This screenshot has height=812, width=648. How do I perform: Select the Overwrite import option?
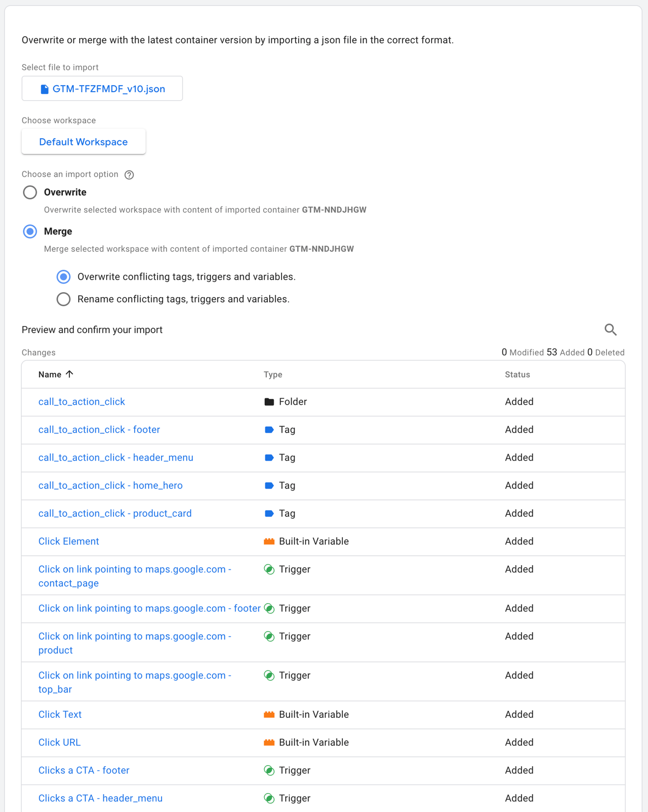[30, 192]
